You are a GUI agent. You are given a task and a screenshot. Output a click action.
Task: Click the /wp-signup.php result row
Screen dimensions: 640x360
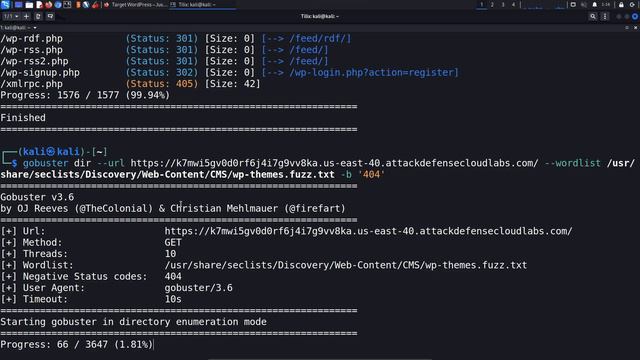click(229, 73)
